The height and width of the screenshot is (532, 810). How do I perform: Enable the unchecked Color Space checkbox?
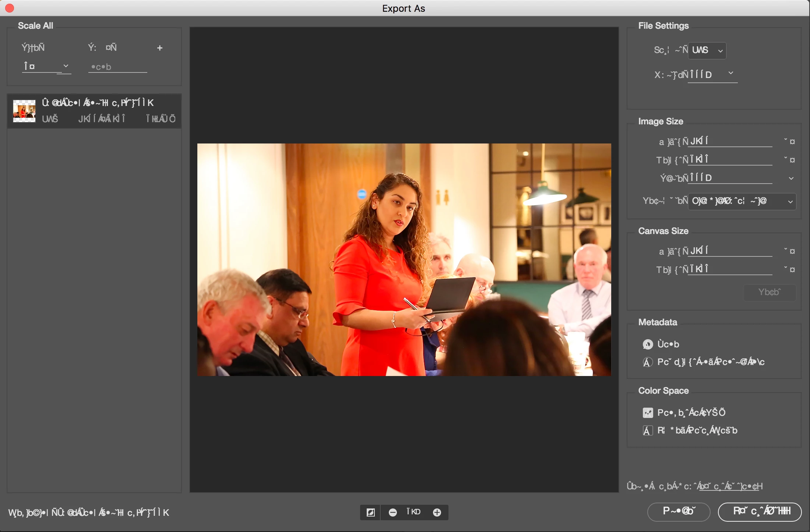[x=648, y=430]
